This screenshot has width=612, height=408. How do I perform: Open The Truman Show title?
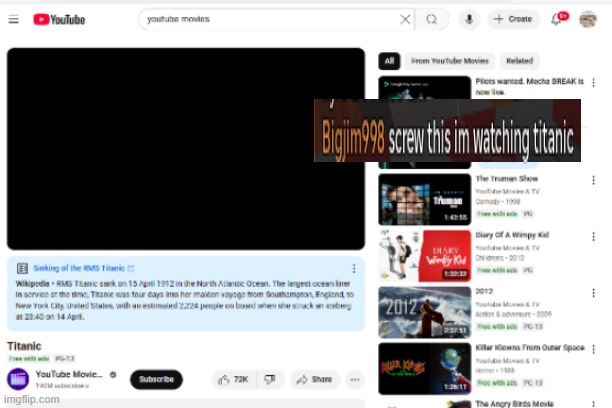click(507, 179)
